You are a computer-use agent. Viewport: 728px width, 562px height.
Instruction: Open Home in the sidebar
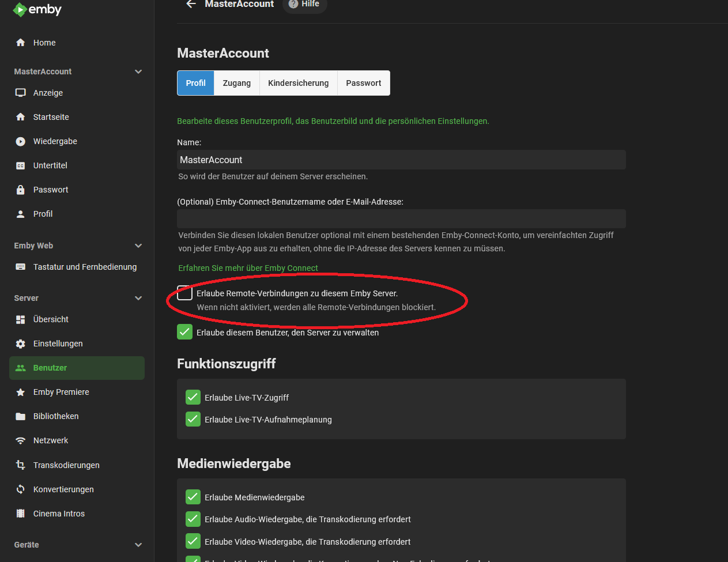point(77,43)
